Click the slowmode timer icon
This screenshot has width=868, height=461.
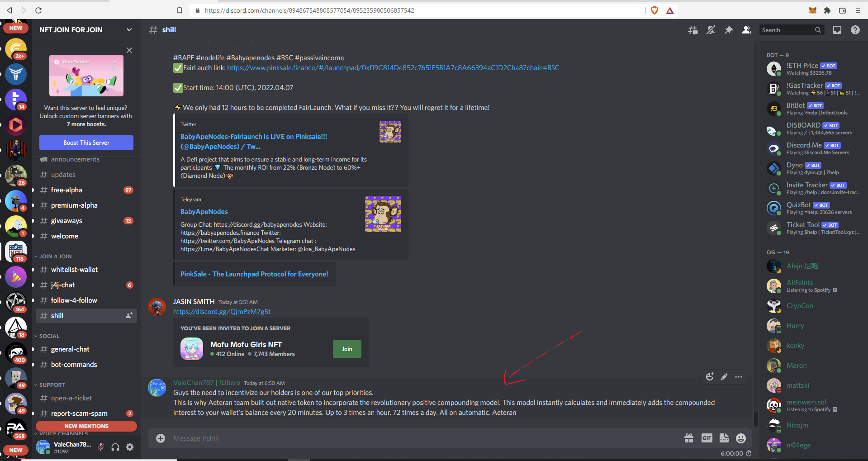(x=749, y=453)
